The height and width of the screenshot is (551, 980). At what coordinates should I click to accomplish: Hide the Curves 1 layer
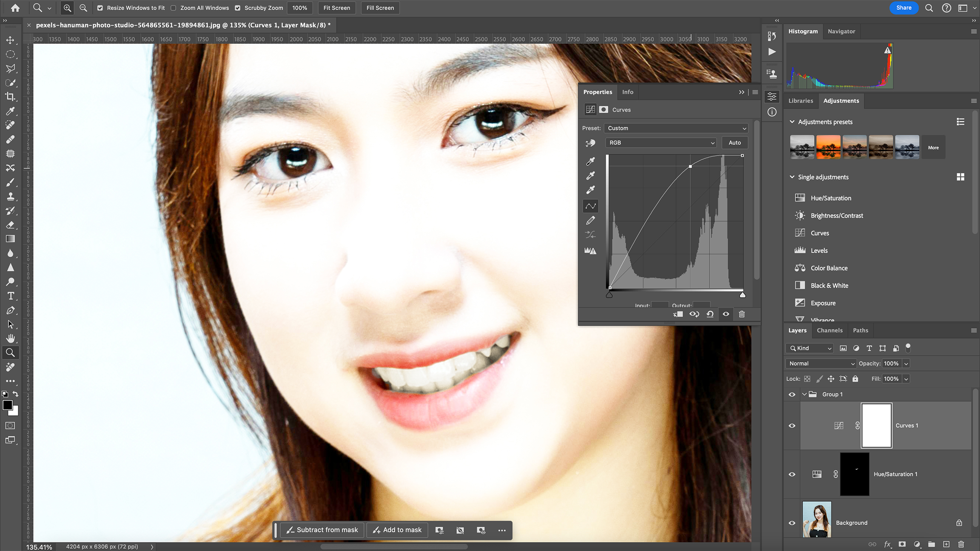tap(792, 426)
